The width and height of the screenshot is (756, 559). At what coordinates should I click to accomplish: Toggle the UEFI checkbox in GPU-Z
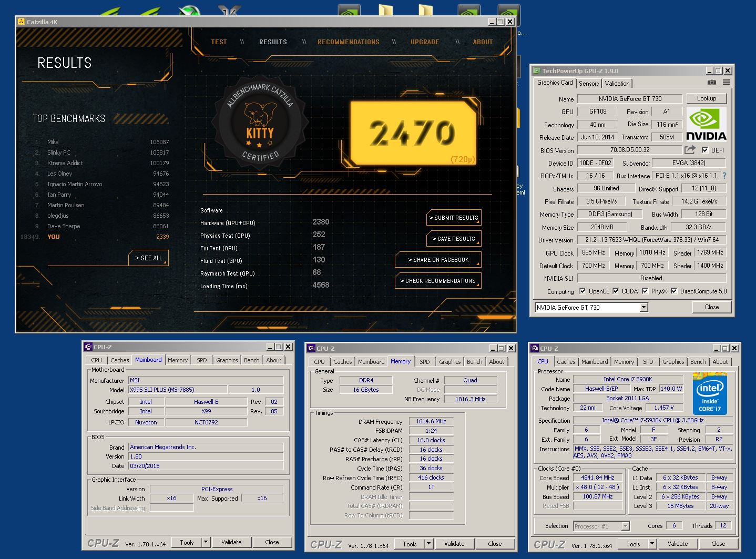[705, 150]
